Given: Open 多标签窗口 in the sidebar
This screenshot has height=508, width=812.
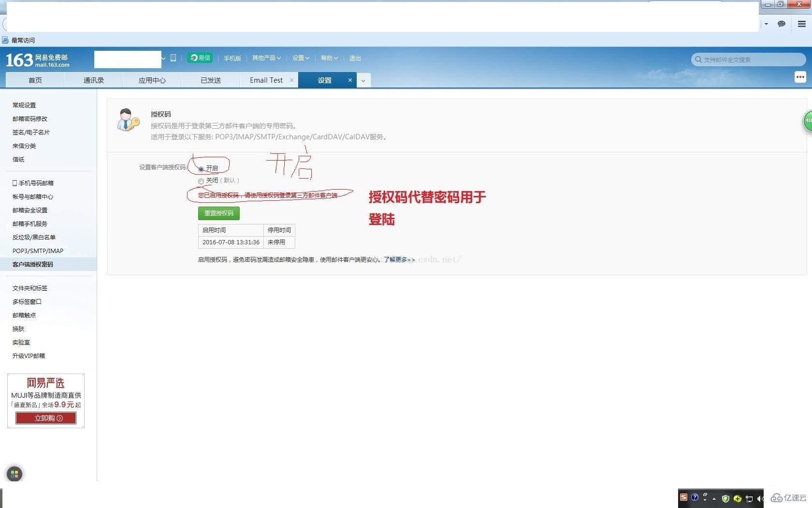Looking at the screenshot, I should pyautogui.click(x=27, y=301).
